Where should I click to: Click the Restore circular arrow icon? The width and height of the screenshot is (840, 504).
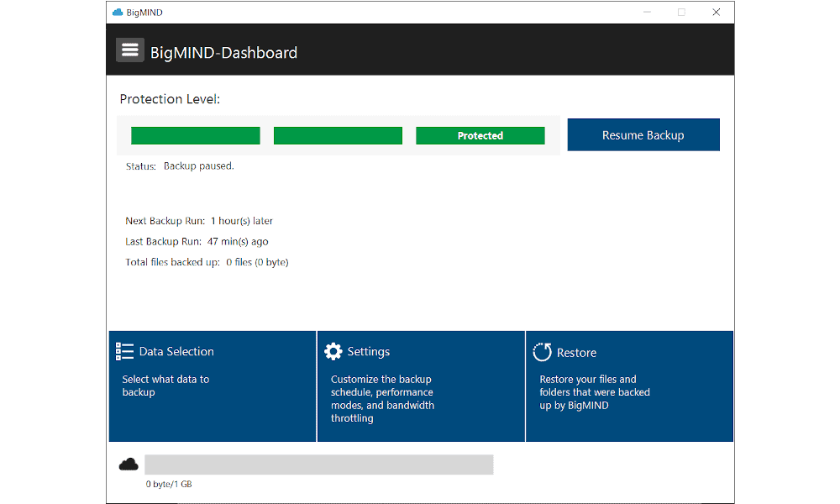pos(542,352)
